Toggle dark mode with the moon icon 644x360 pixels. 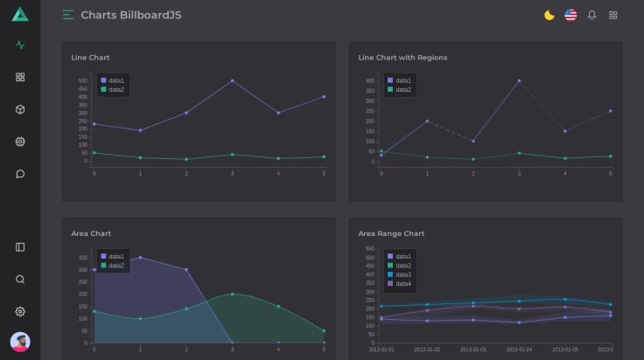(x=549, y=15)
